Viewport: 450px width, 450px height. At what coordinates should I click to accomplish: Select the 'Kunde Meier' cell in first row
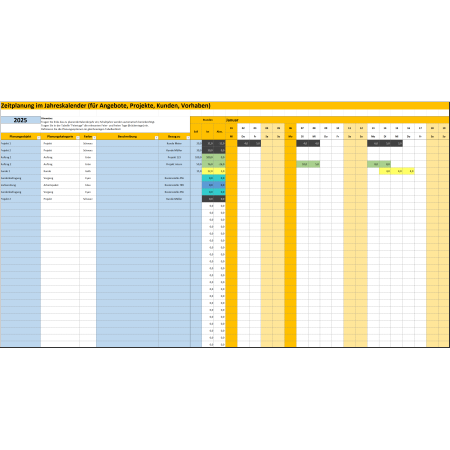tap(174, 143)
